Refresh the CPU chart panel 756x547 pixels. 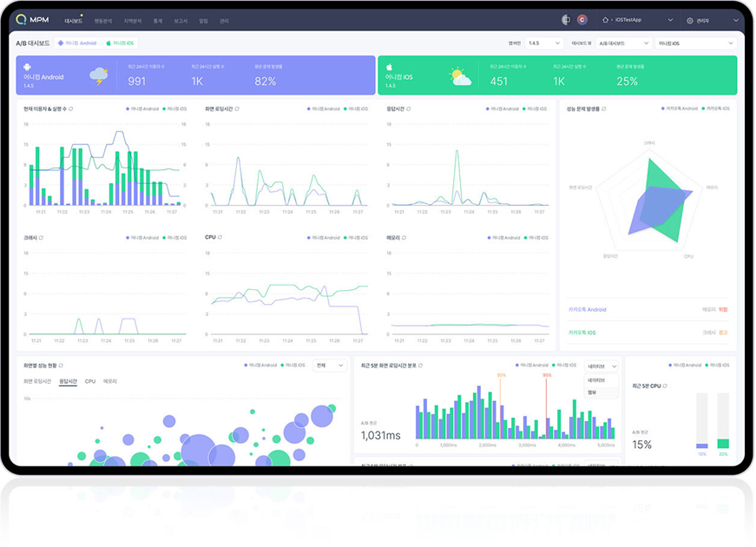220,237
